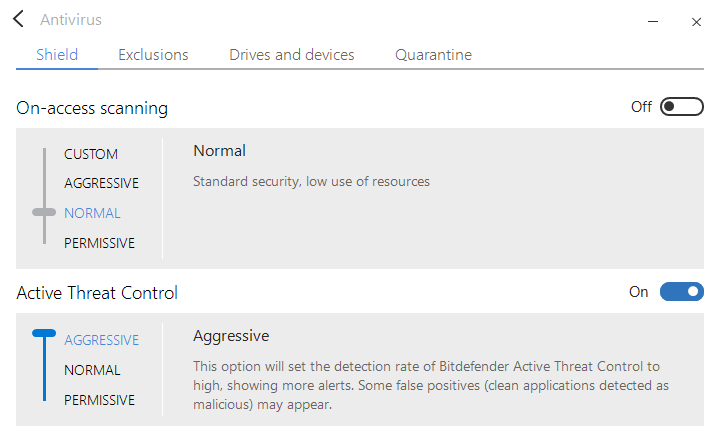Viewport: 716px width, 433px height.
Task: Choose Normal on-access scanning level
Action: point(92,213)
